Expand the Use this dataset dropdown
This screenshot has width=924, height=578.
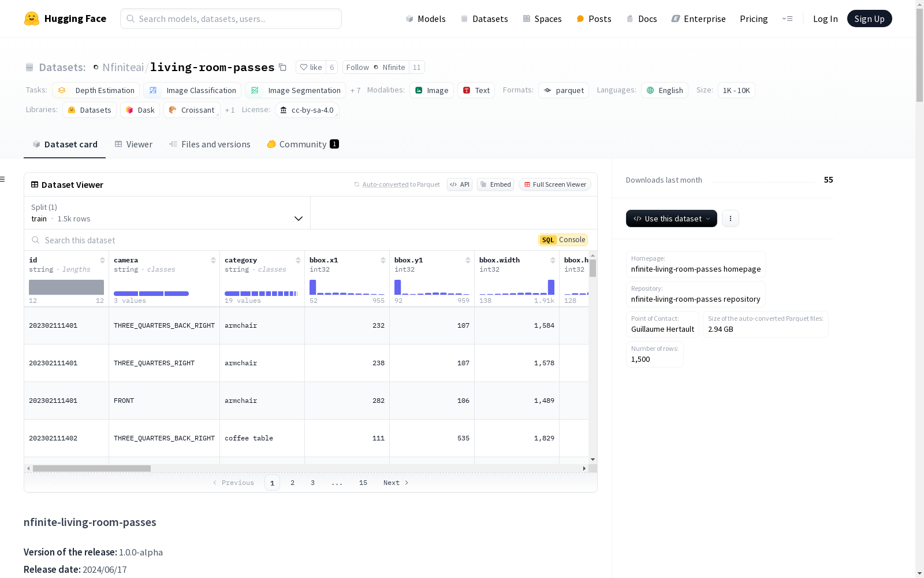click(672, 218)
